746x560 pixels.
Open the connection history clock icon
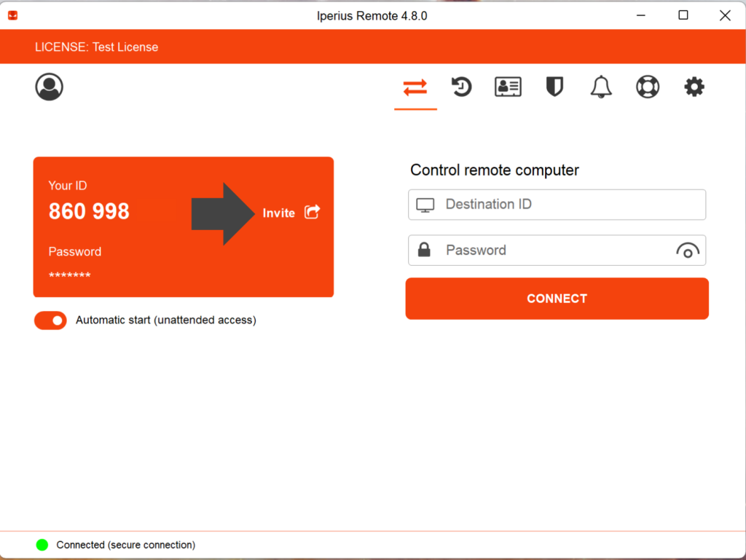(461, 87)
